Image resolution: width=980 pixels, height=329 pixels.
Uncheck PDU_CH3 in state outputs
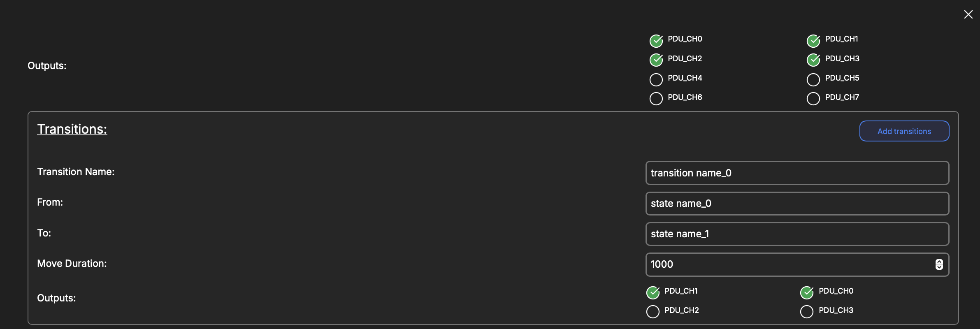point(813,60)
